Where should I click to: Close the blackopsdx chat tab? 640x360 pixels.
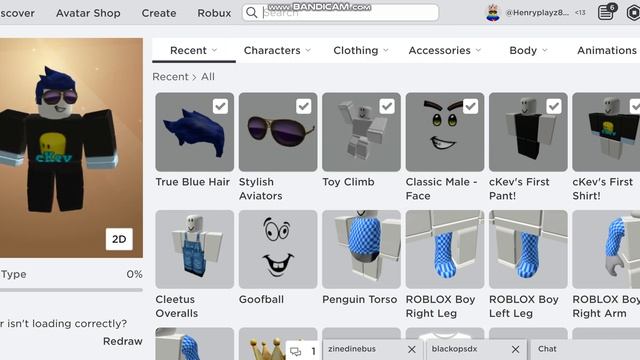pyautogui.click(x=516, y=349)
